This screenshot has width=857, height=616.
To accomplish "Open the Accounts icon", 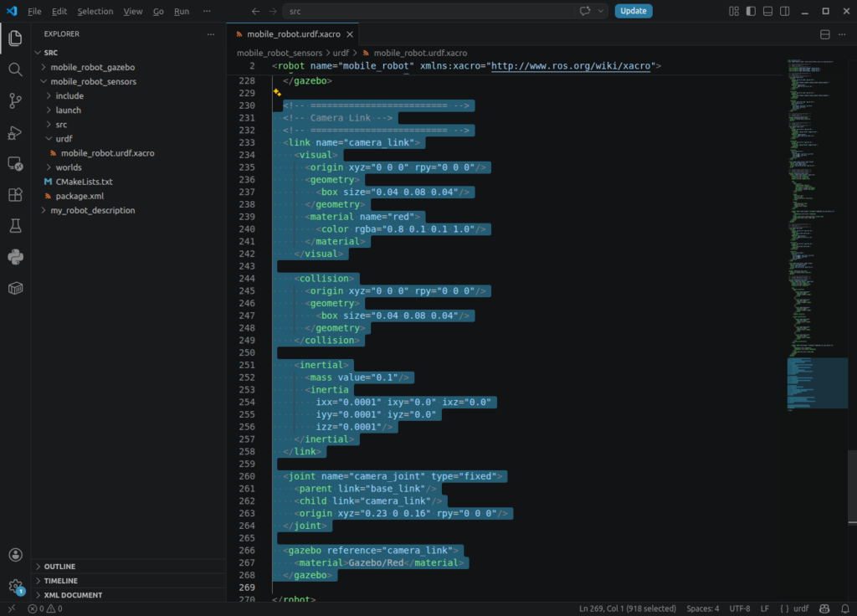I will click(15, 555).
